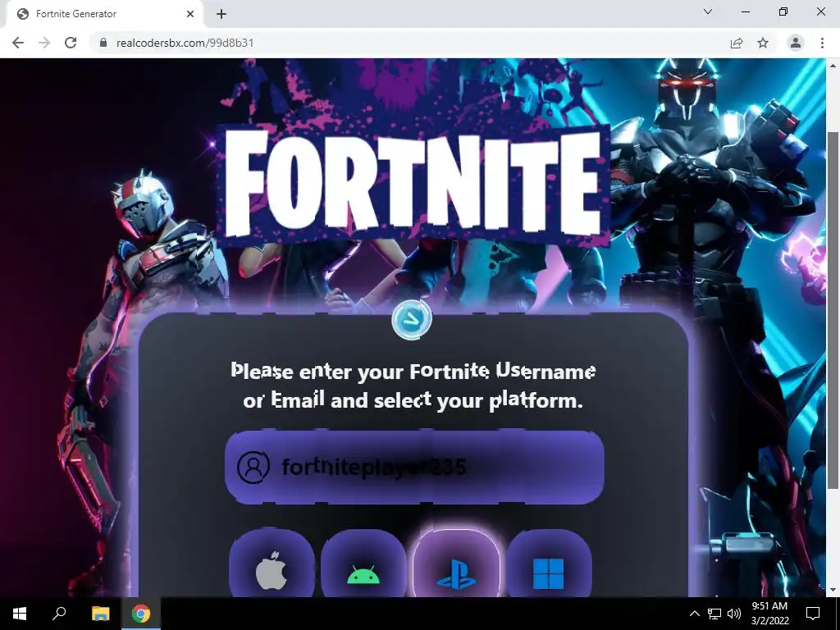This screenshot has width=840, height=630.
Task: Click the V-Bucks coin icon
Action: click(x=412, y=319)
